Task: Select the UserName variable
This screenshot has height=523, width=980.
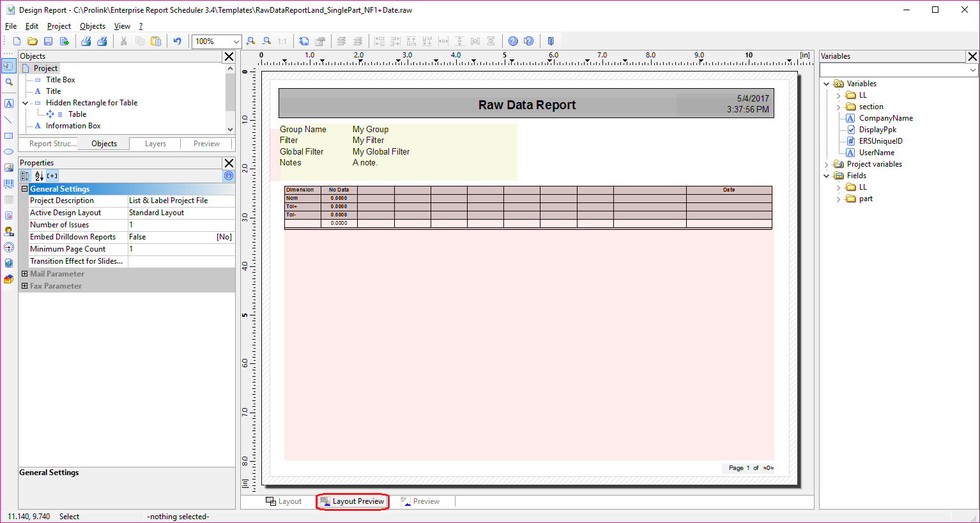Action: pyautogui.click(x=877, y=153)
